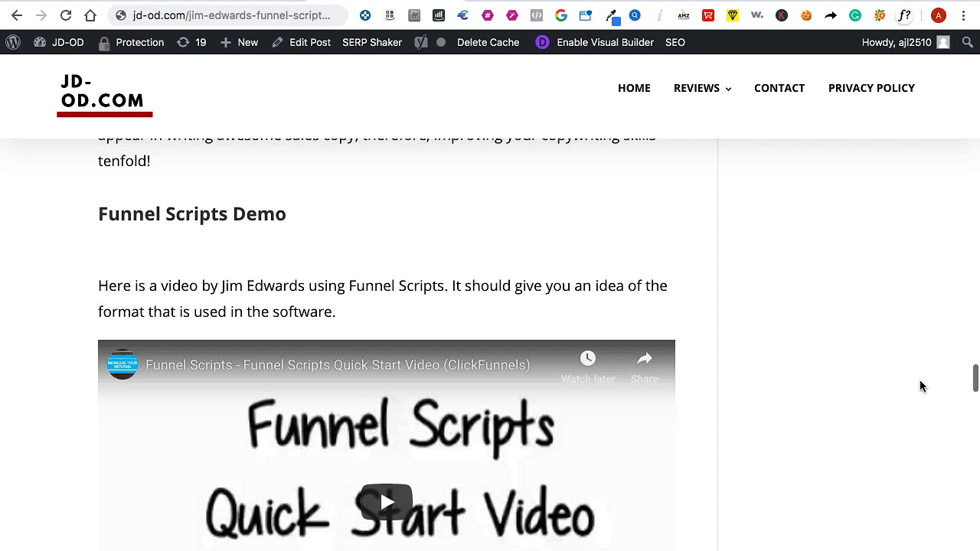
Task: Open SERP Shaker menu
Action: 372,42
